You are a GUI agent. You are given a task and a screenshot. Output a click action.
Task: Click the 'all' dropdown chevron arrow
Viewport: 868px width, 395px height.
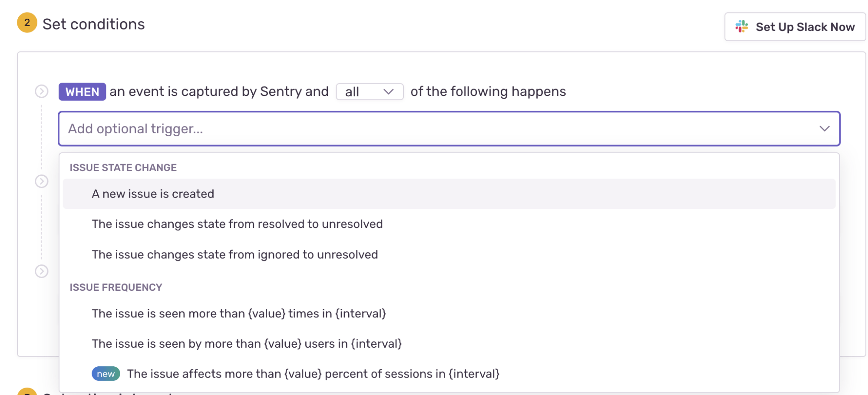tap(389, 92)
